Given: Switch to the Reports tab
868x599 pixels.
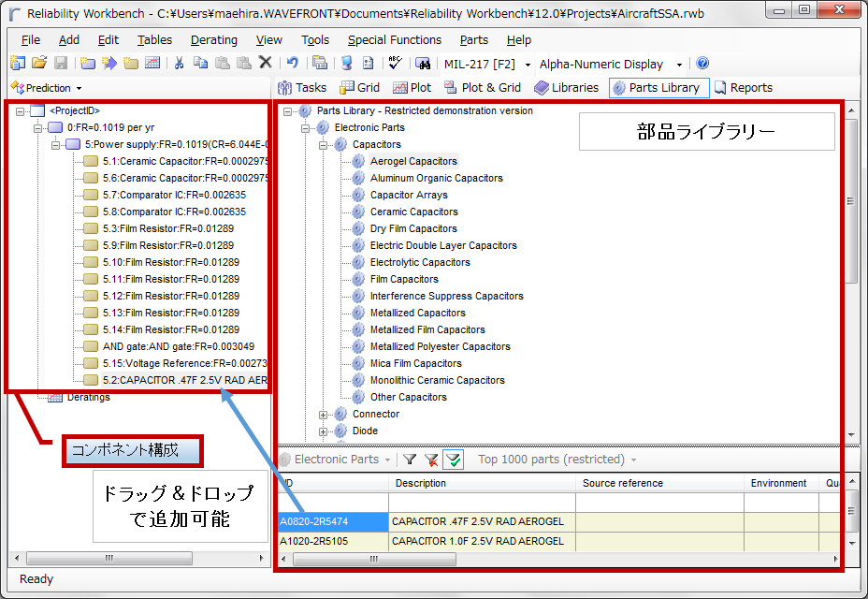Looking at the screenshot, I should pyautogui.click(x=744, y=88).
